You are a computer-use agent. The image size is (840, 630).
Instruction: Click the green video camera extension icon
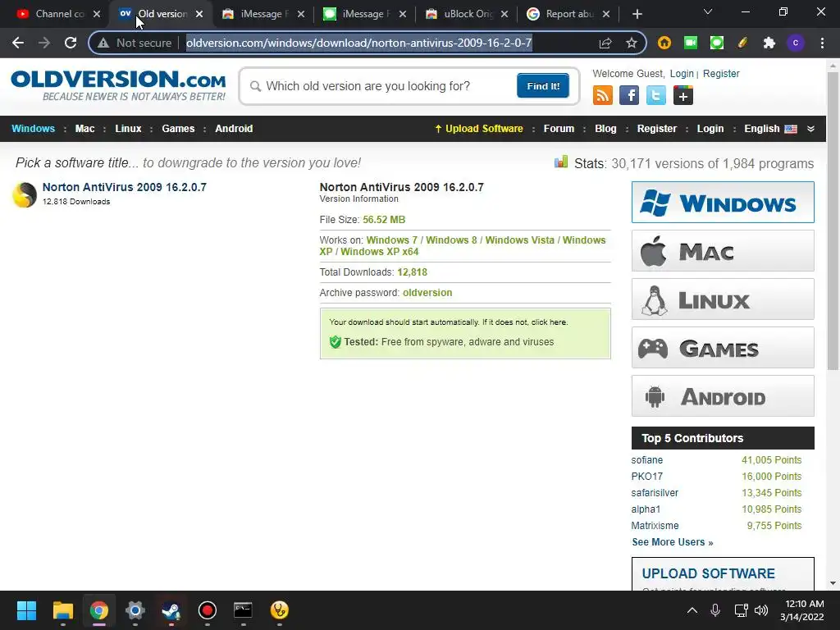point(691,43)
